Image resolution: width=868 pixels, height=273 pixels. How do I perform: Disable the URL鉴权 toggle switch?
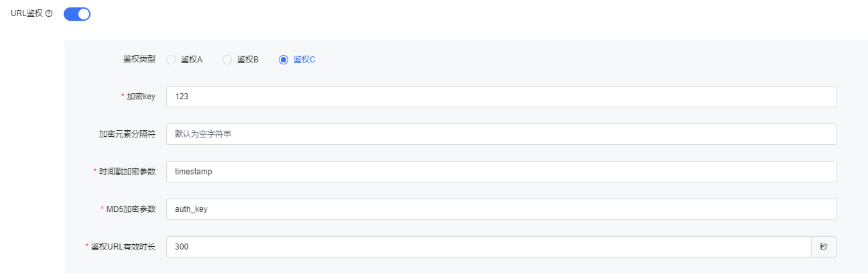tap(77, 14)
